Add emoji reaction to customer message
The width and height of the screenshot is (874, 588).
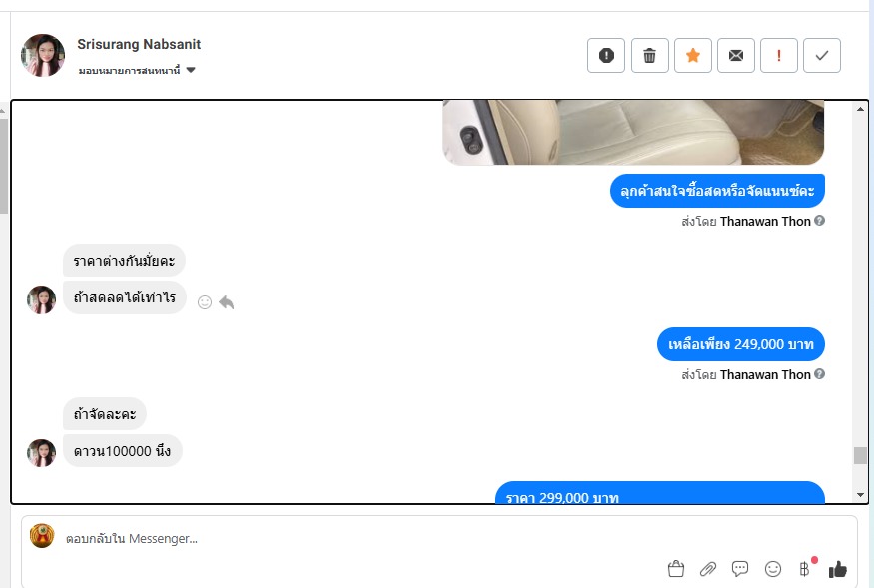205,302
